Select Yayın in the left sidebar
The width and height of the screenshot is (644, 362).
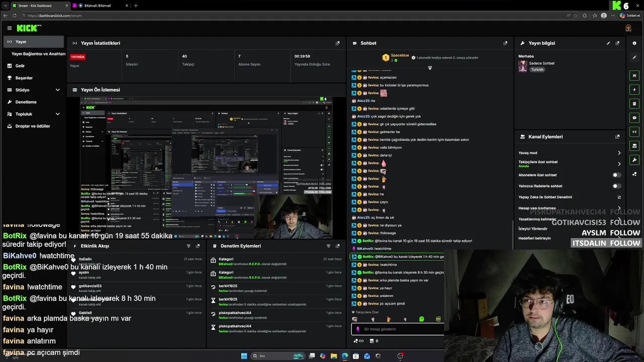(x=34, y=42)
